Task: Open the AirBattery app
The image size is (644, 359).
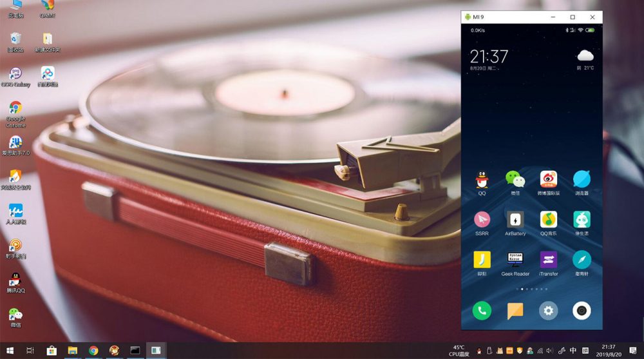Action: coord(515,220)
